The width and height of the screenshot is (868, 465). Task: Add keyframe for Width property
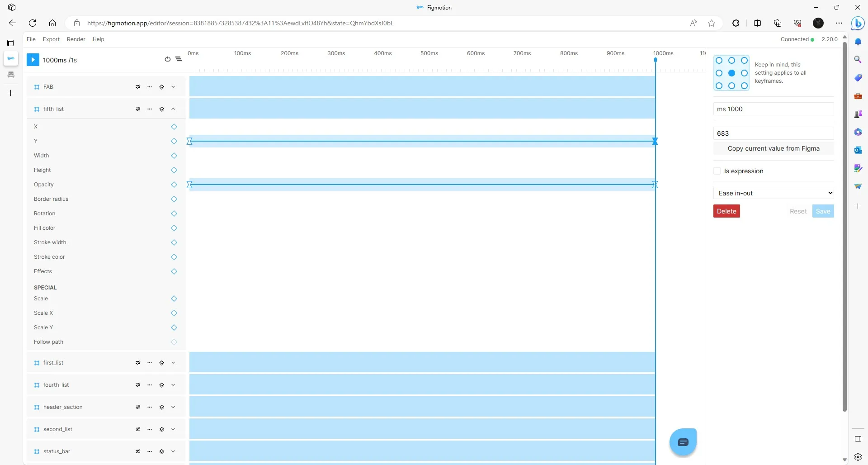point(174,156)
